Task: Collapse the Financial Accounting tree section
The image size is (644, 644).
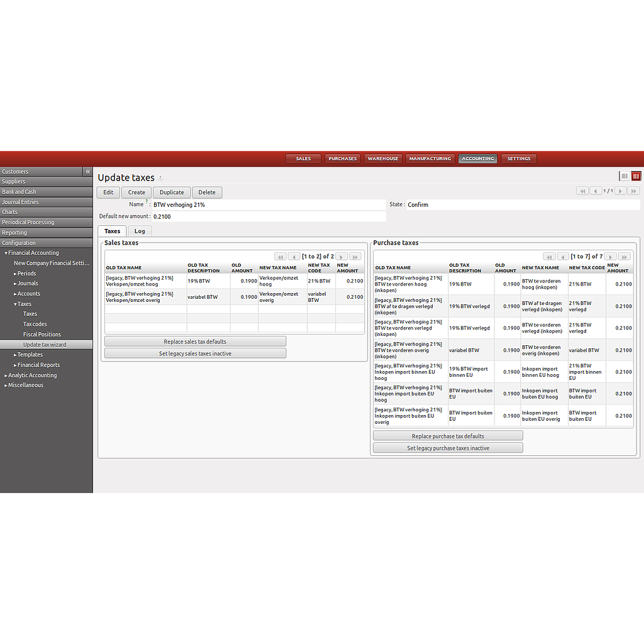Action: pyautogui.click(x=6, y=253)
